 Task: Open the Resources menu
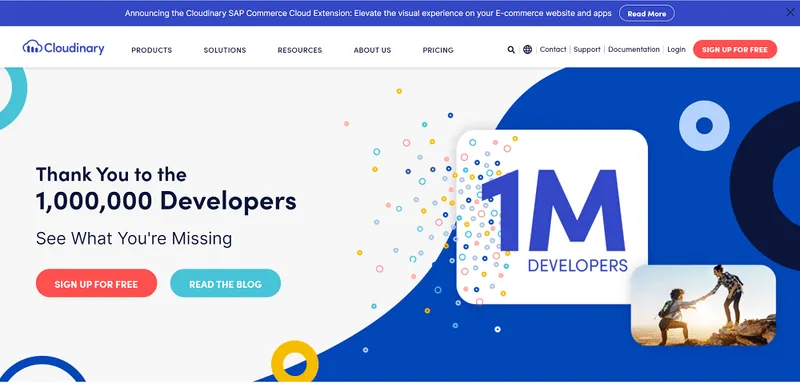[299, 50]
